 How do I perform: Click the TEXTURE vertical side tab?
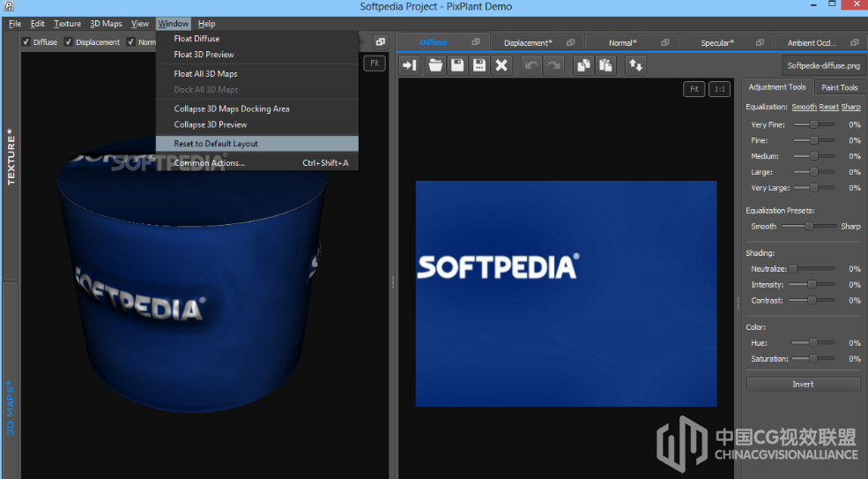(x=11, y=156)
